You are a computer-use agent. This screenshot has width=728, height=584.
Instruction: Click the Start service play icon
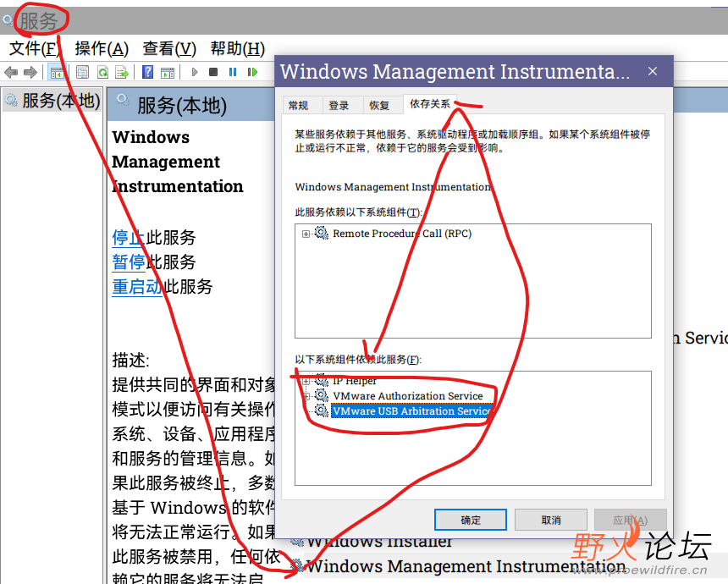(195, 72)
